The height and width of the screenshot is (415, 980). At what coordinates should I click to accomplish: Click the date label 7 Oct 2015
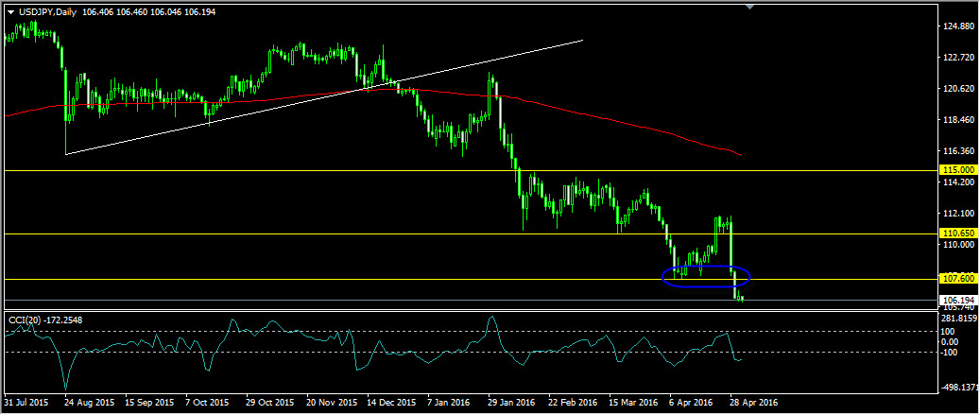208,403
